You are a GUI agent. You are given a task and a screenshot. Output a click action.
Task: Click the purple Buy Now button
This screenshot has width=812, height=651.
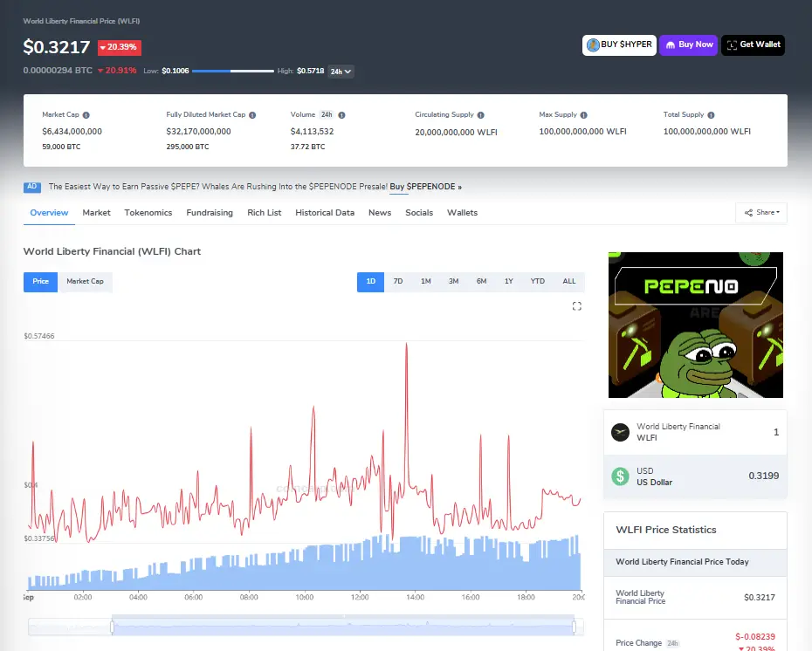coord(688,45)
